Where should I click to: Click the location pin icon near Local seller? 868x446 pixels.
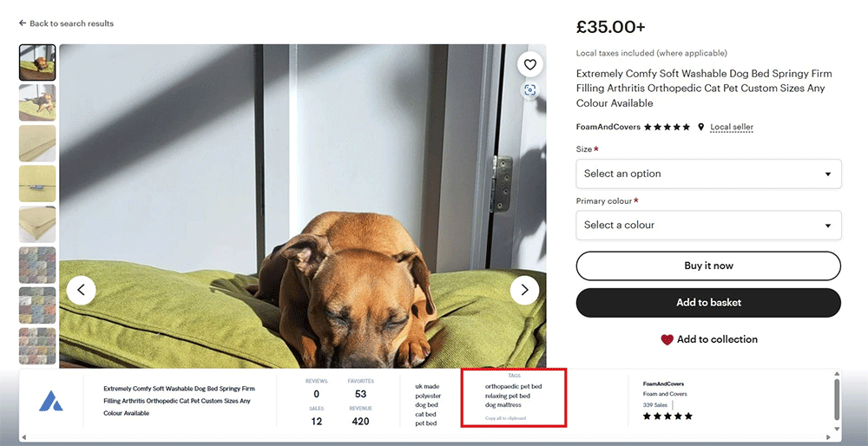[x=700, y=127]
